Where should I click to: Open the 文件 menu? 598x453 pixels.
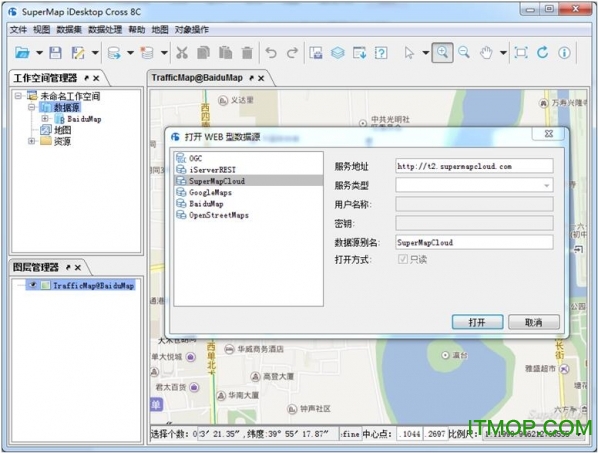click(18, 29)
